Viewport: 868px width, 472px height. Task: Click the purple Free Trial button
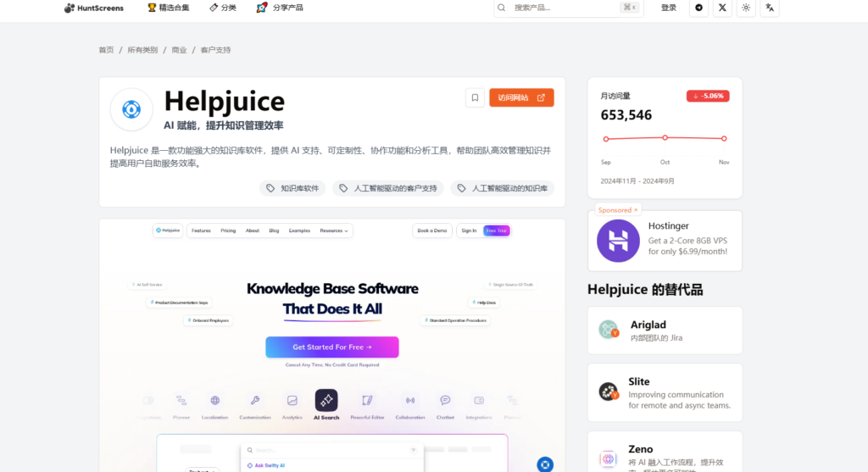click(x=497, y=230)
